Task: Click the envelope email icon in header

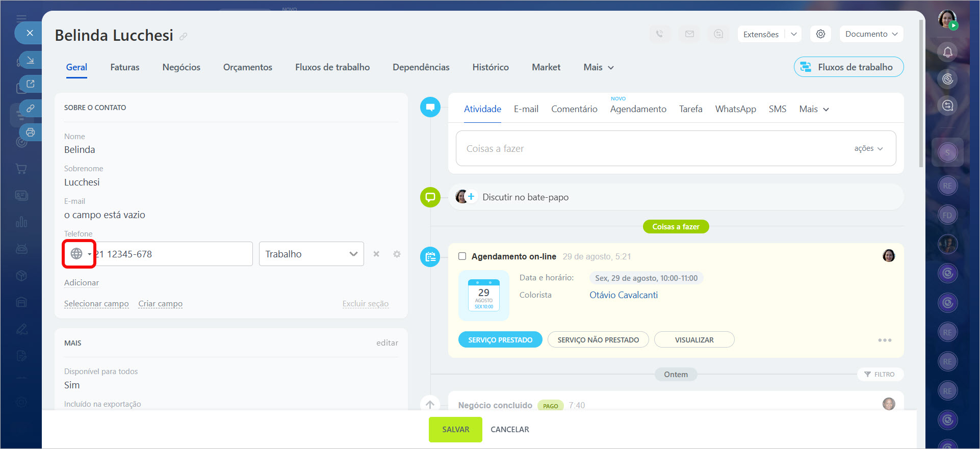Action: [689, 34]
